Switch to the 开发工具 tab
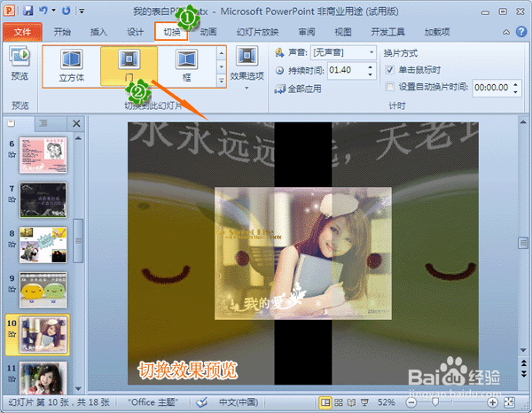Viewport: 532px width, 413px height. (x=387, y=32)
